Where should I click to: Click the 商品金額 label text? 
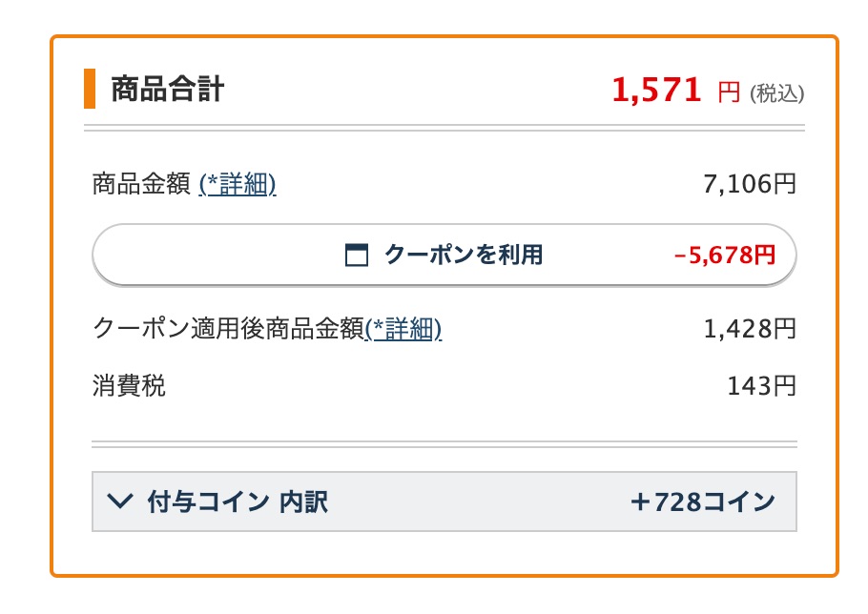(x=141, y=184)
